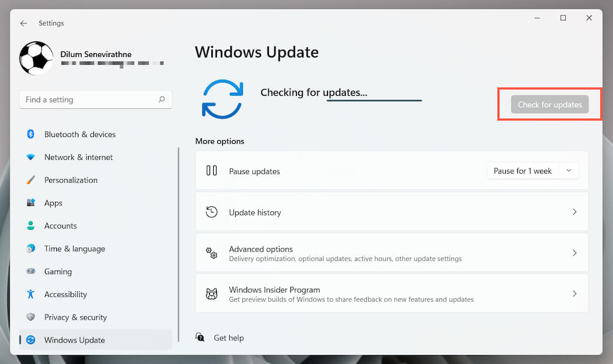
Task: Click Windows Update page heading
Action: coord(257,53)
